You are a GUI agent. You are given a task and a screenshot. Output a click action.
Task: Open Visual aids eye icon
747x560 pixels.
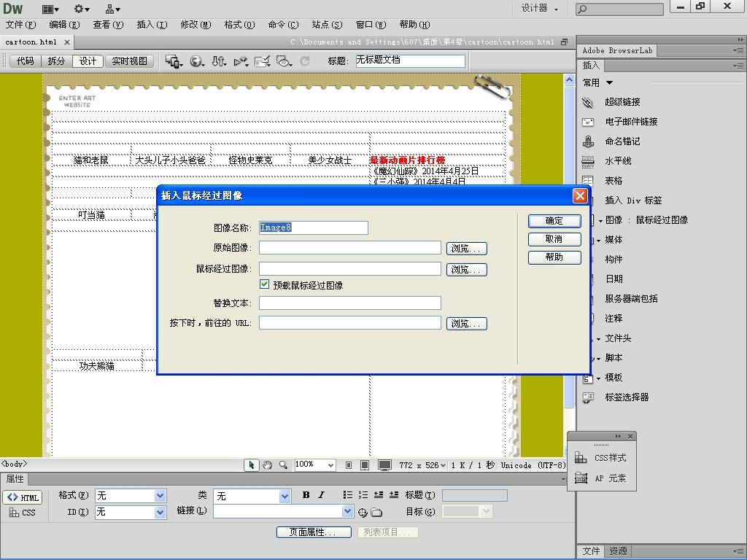(x=284, y=61)
